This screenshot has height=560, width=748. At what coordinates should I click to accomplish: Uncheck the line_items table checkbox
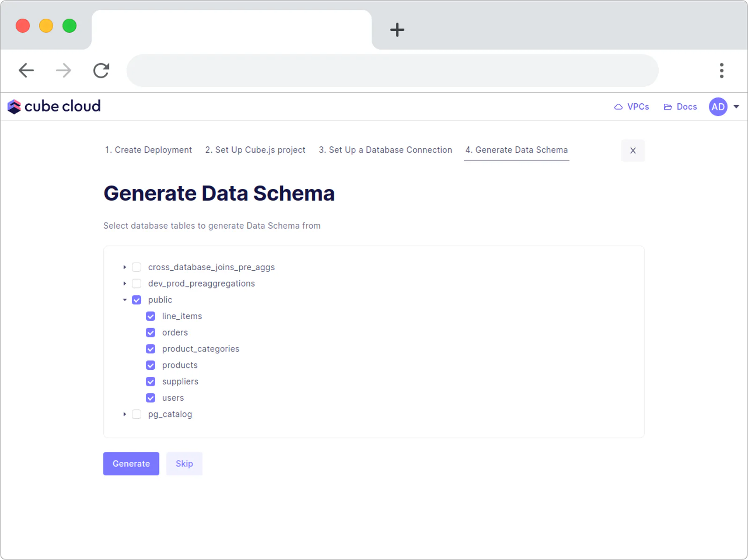coord(151,316)
